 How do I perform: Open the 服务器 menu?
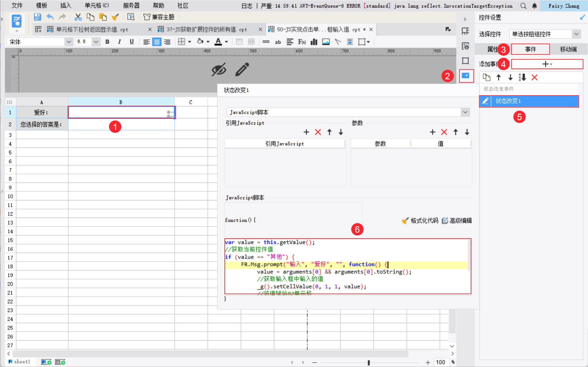tap(131, 6)
